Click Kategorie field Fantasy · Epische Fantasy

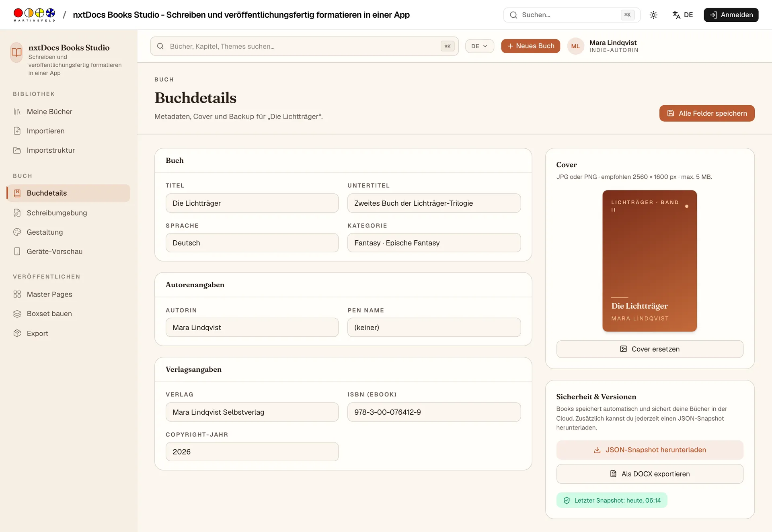tap(434, 243)
